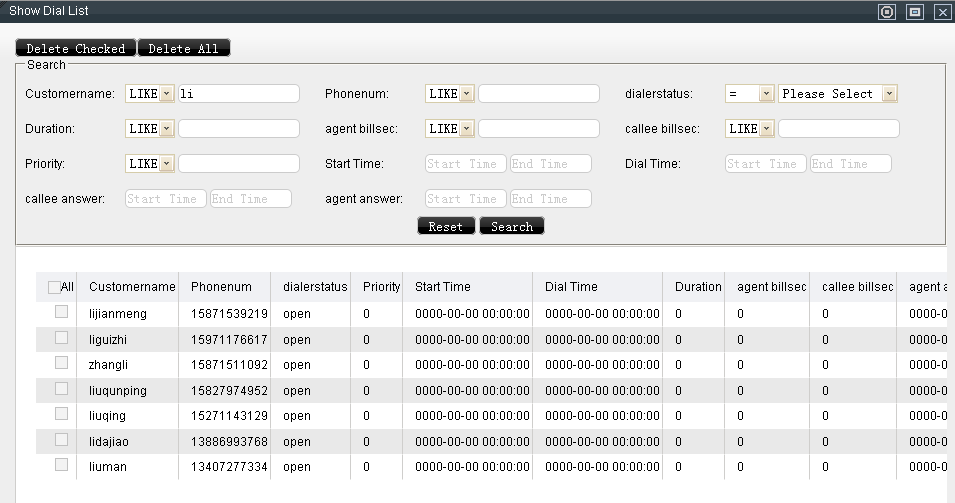Click the Dial Time Start Time field

coord(766,164)
